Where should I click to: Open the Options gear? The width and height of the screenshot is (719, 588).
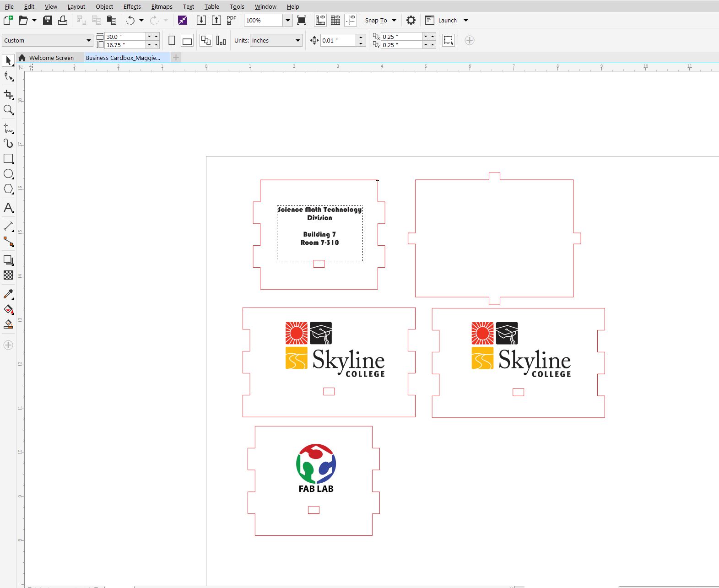pyautogui.click(x=411, y=20)
